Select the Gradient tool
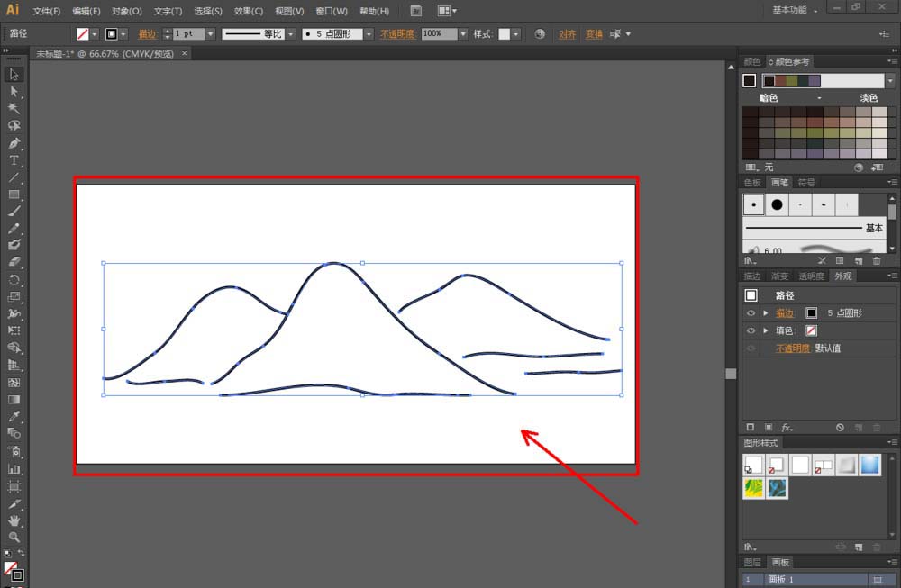This screenshot has width=901, height=588. pos(14,400)
